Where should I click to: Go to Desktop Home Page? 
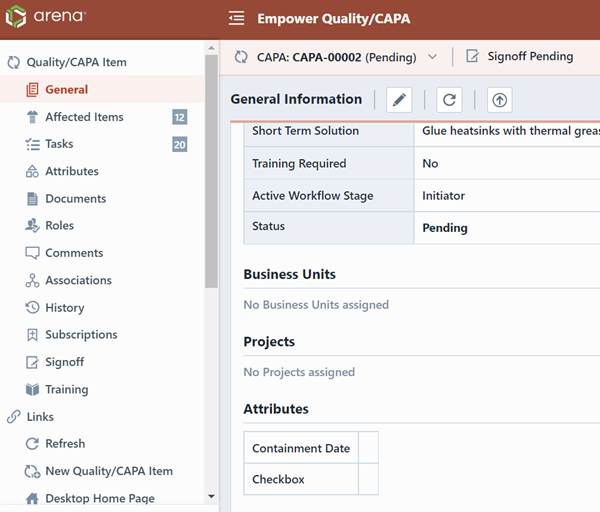point(100,498)
